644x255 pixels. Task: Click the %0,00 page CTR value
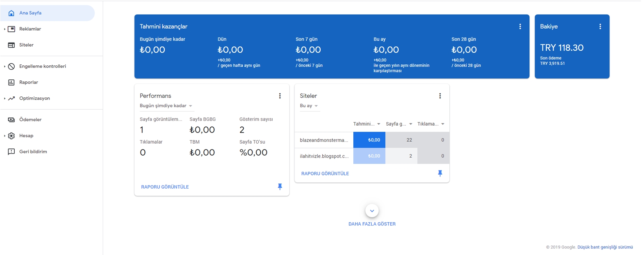253,153
